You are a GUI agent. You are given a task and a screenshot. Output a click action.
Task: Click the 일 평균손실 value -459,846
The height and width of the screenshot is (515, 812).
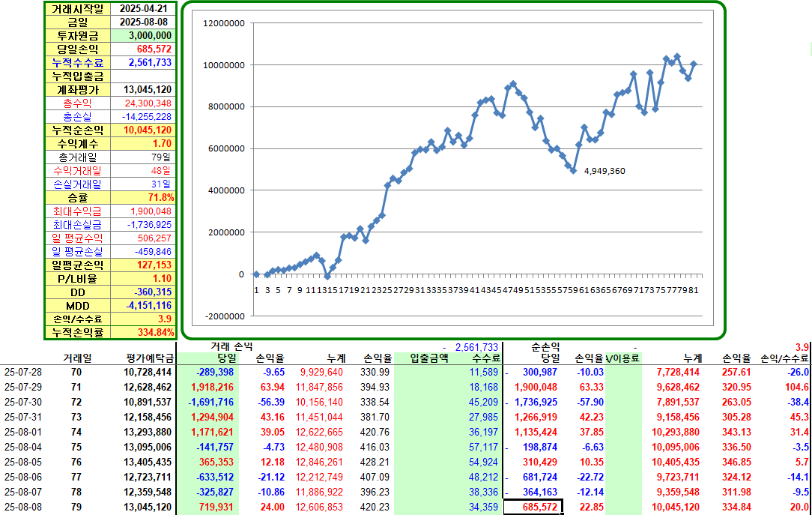pos(143,251)
